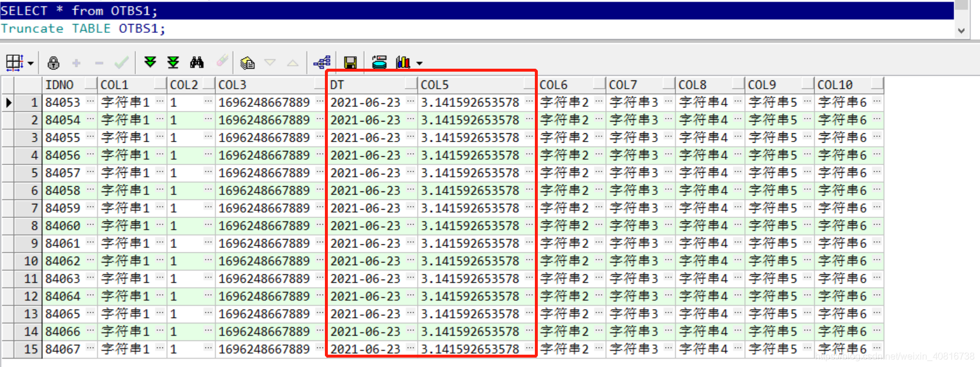Open the ellipsis editor for COL1 in row 3
The height and width of the screenshot is (367, 980).
[x=160, y=137]
